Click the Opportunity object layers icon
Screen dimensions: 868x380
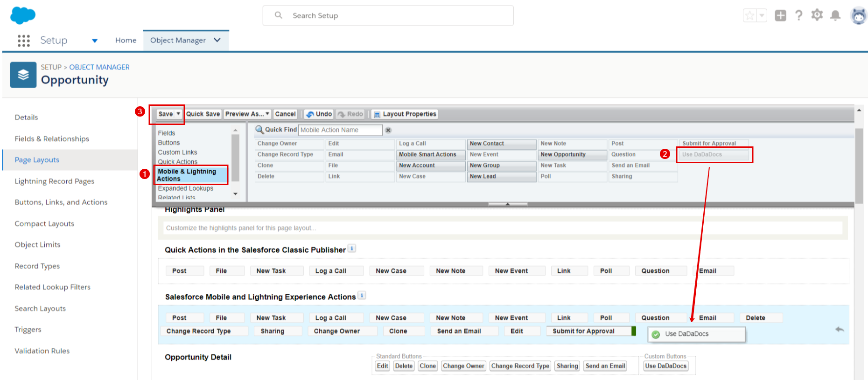23,75
